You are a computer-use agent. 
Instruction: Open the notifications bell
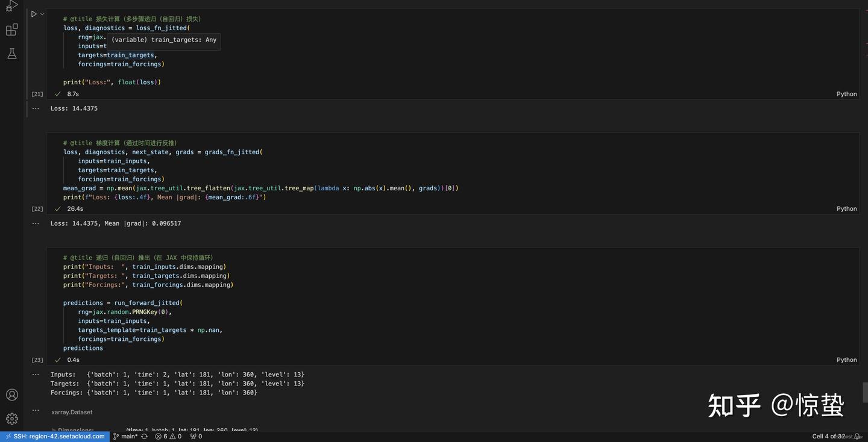pyautogui.click(x=857, y=435)
